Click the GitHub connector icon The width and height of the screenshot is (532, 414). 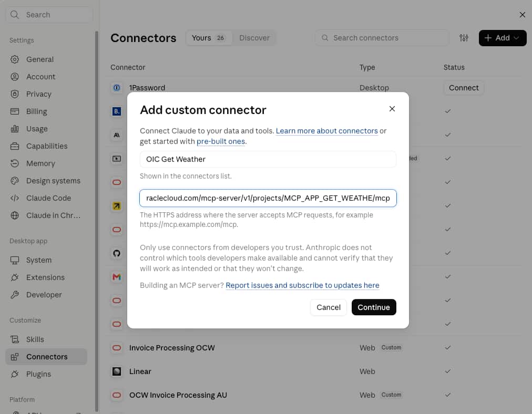[117, 253]
